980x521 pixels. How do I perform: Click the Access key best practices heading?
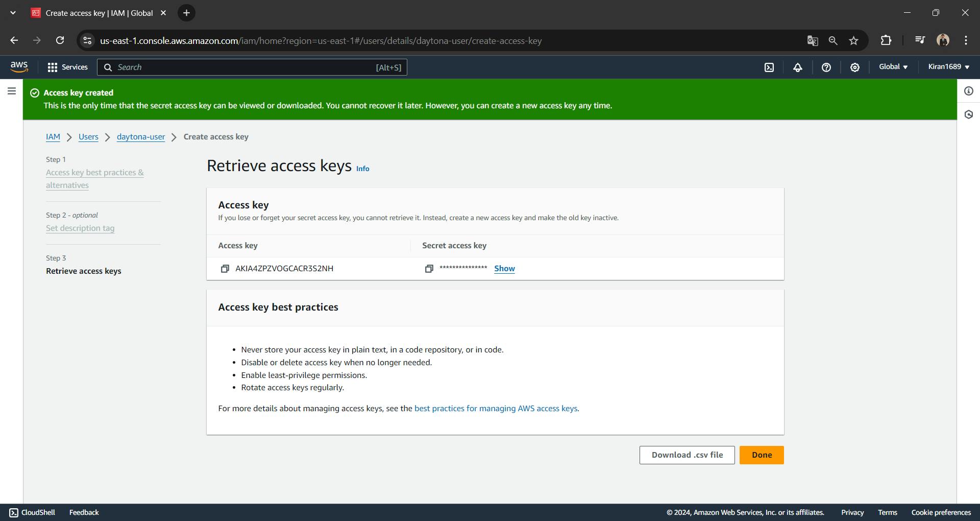point(278,307)
